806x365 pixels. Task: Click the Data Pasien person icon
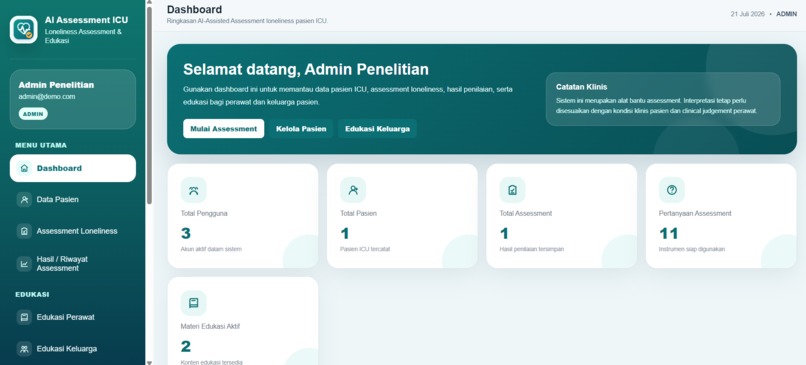[24, 199]
